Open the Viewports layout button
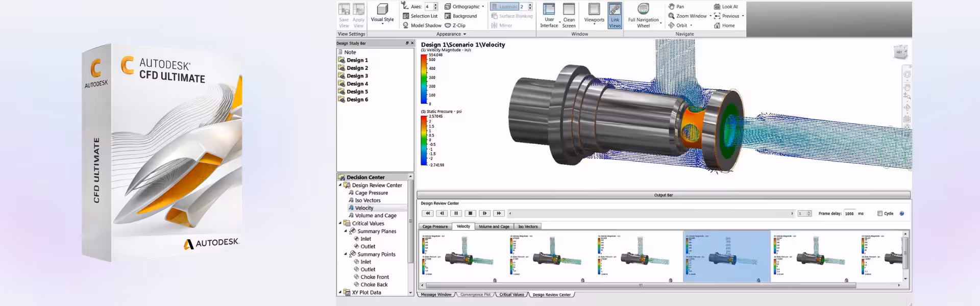This screenshot has height=306, width=980. (594, 13)
